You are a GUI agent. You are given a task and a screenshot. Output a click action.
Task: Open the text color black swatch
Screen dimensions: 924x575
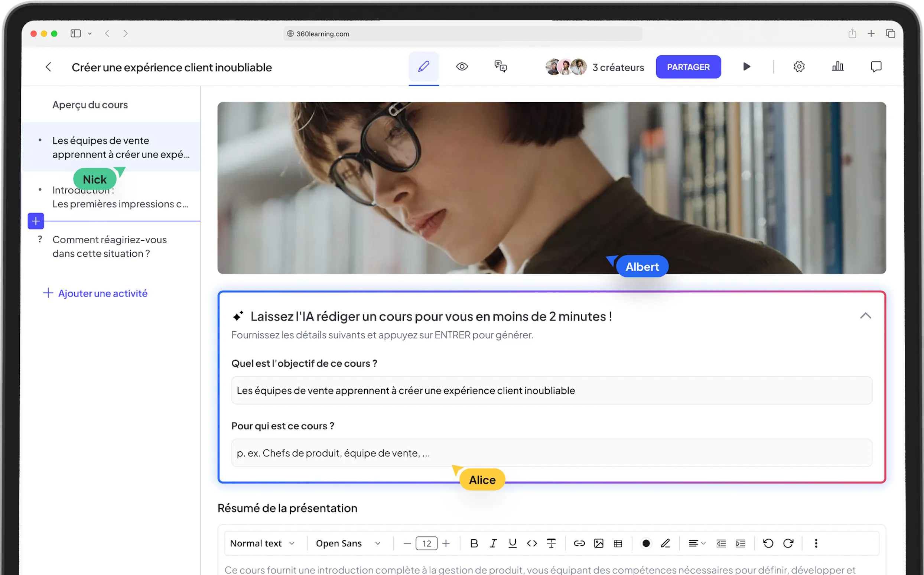646,543
